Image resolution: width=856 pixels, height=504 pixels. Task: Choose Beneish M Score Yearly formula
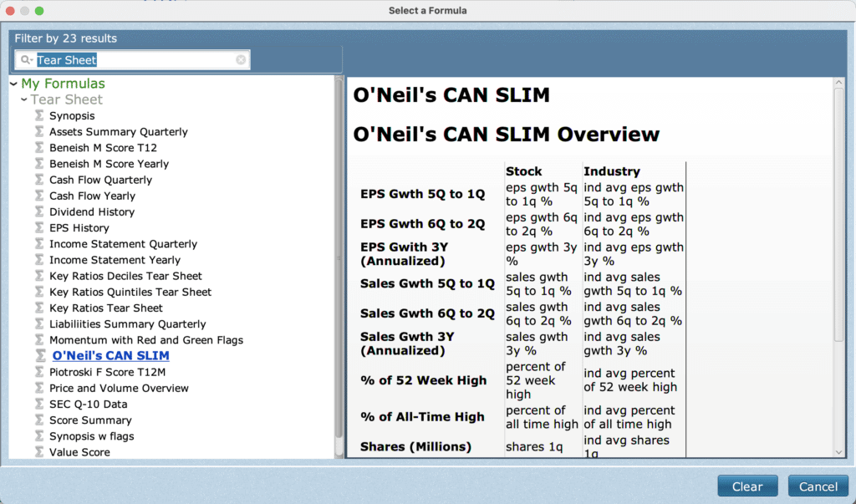pyautogui.click(x=110, y=163)
